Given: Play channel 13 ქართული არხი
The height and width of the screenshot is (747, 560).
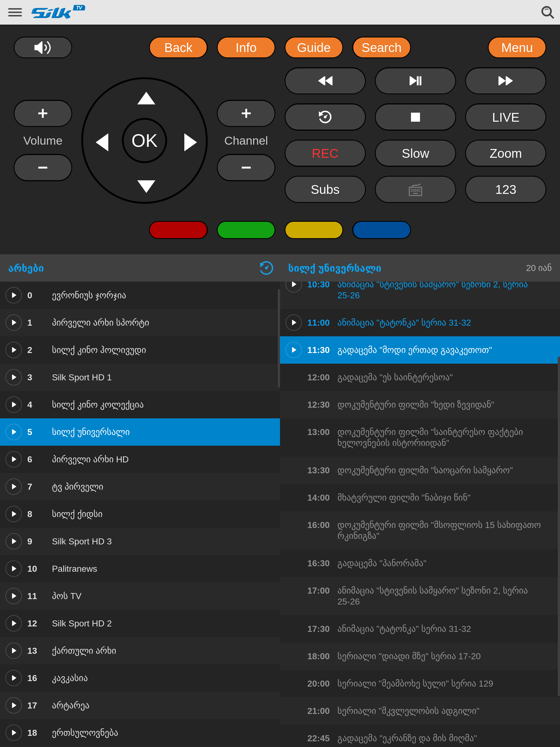Looking at the screenshot, I should pos(14,651).
